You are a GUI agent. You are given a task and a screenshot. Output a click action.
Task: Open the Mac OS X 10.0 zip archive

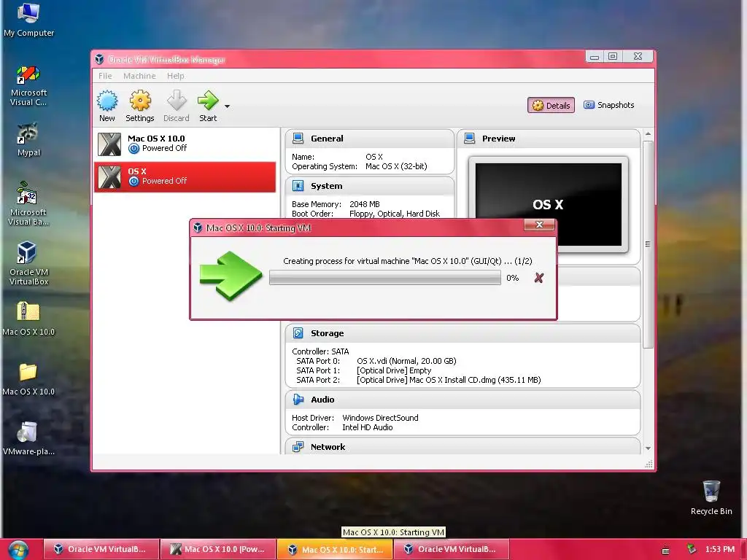tap(28, 318)
